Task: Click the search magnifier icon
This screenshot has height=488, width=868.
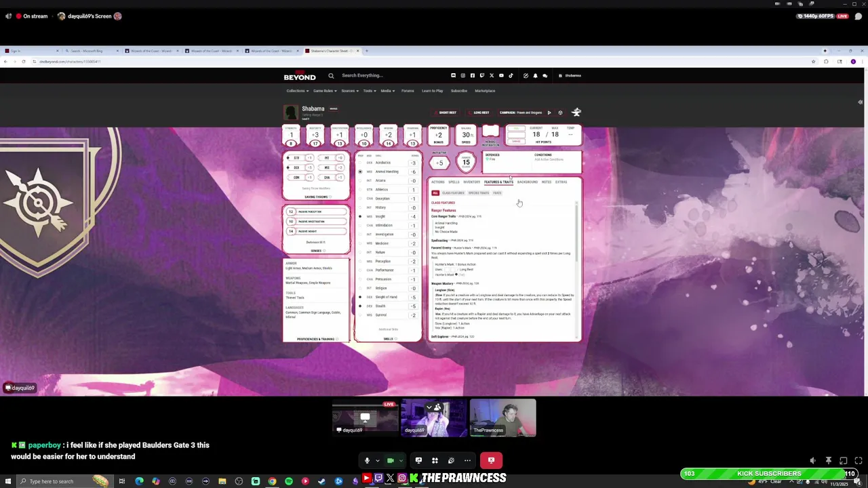Action: (x=331, y=76)
